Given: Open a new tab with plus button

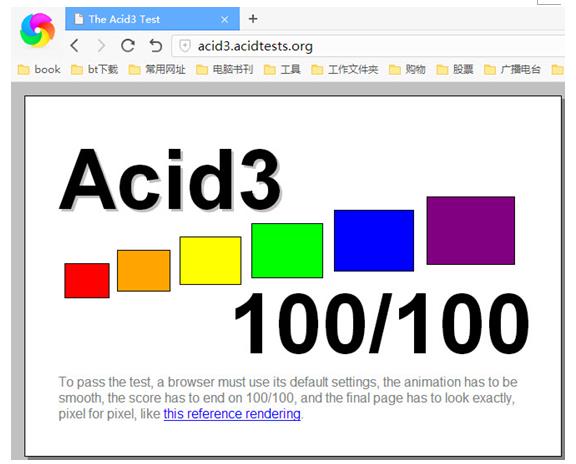Looking at the screenshot, I should 253,18.
